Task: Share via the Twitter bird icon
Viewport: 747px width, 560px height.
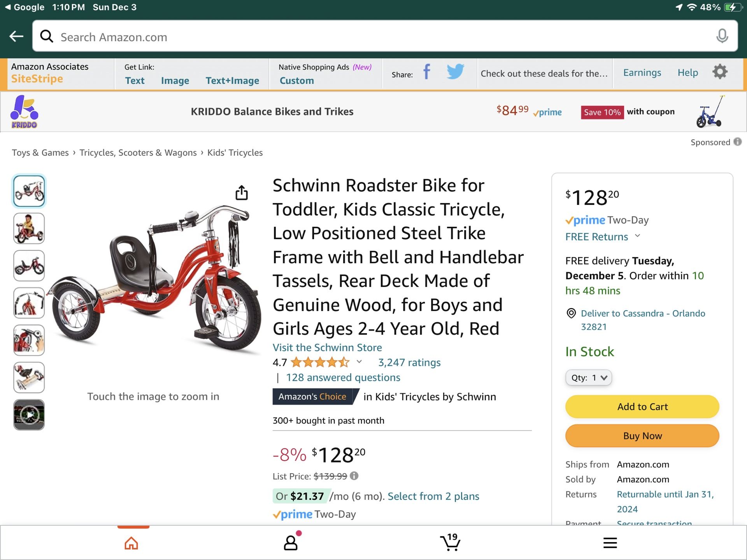Action: (455, 72)
